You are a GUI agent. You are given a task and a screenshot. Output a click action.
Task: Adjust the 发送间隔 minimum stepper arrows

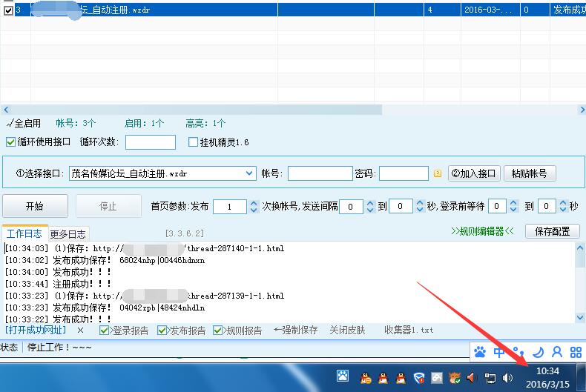point(370,206)
